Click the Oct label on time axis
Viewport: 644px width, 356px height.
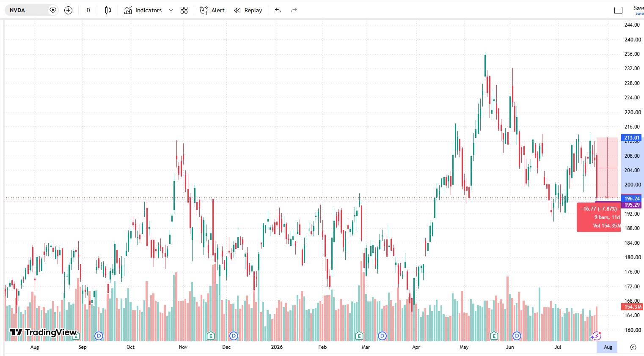(130, 347)
